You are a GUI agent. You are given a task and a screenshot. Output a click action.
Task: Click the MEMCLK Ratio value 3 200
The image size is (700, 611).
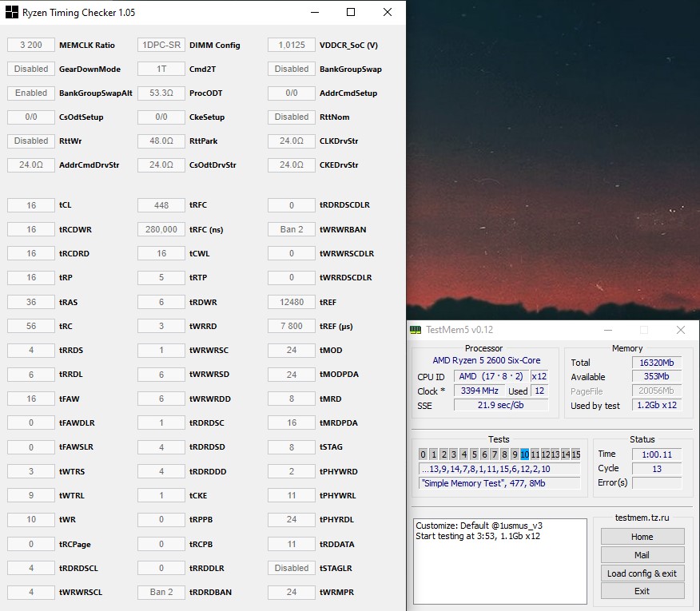pos(31,45)
